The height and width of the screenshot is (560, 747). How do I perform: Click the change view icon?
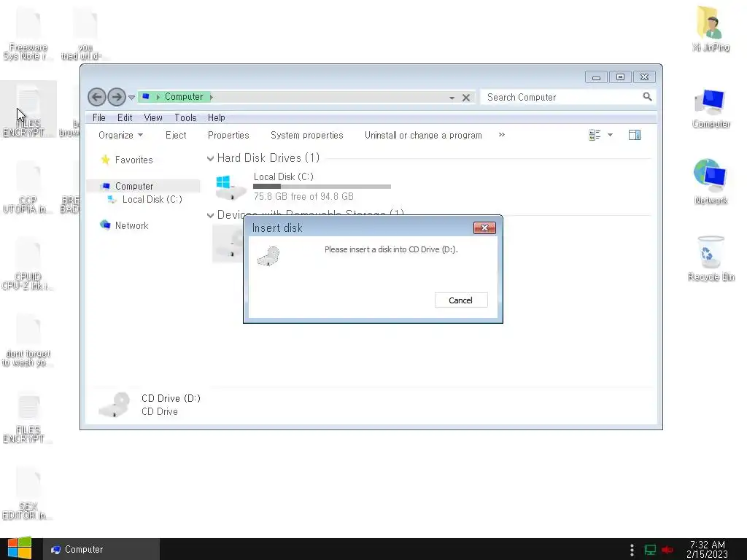tap(595, 135)
